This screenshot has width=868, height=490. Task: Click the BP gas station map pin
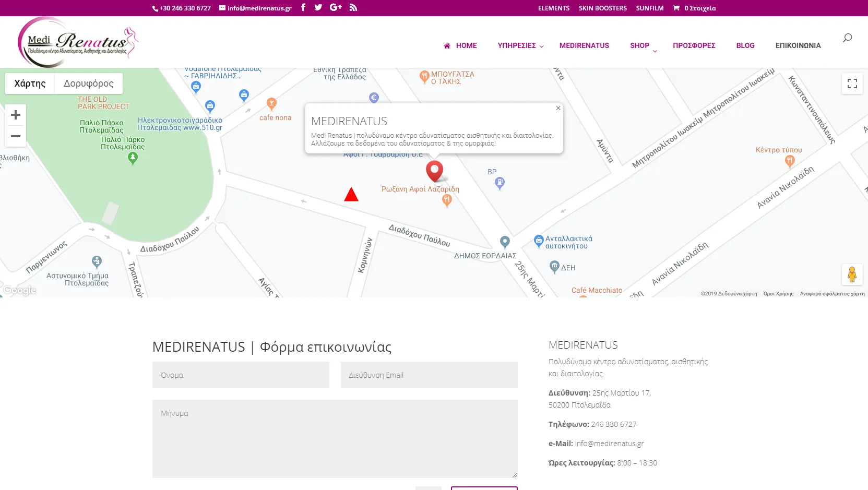(500, 183)
